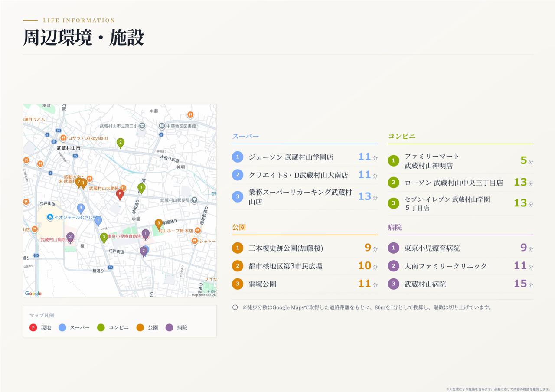Click the マップ凡例 legend title
This screenshot has height=392, width=555.
pos(42,315)
